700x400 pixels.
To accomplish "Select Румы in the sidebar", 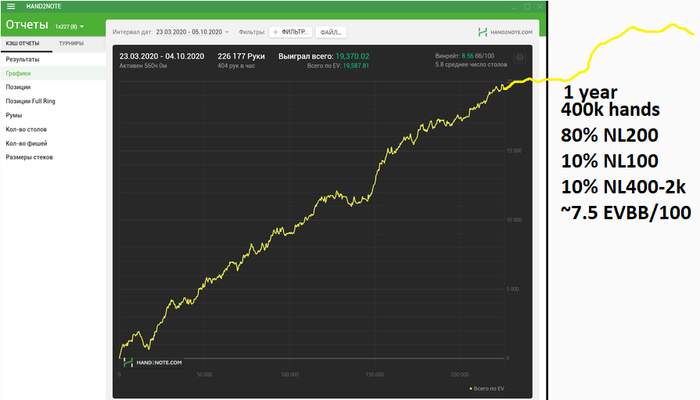I will tap(15, 115).
